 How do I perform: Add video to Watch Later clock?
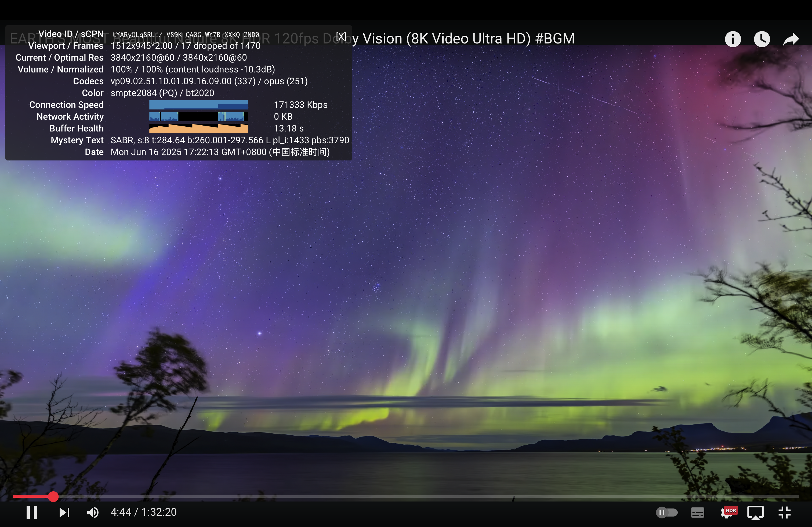tap(762, 39)
